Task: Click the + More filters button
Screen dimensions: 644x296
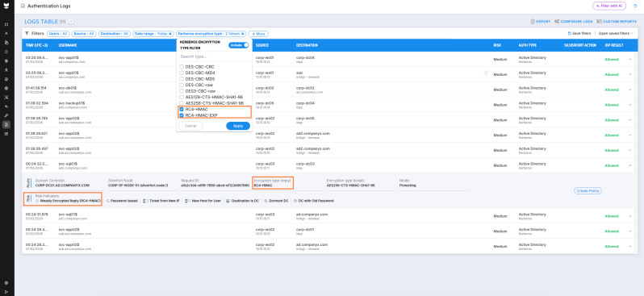Action: (258, 34)
